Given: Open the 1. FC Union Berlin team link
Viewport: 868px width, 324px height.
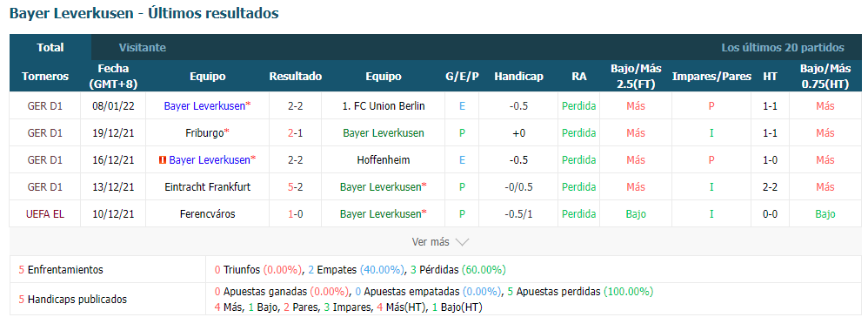Looking at the screenshot, I should click(x=384, y=106).
